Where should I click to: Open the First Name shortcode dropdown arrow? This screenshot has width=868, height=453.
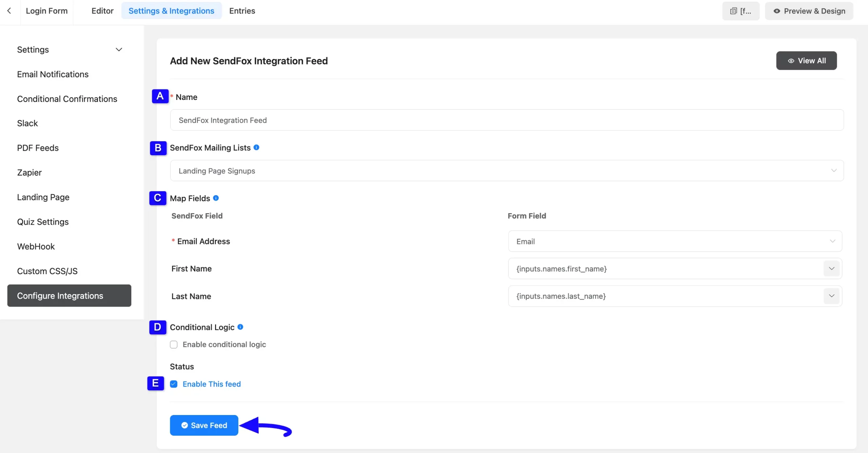[832, 269]
